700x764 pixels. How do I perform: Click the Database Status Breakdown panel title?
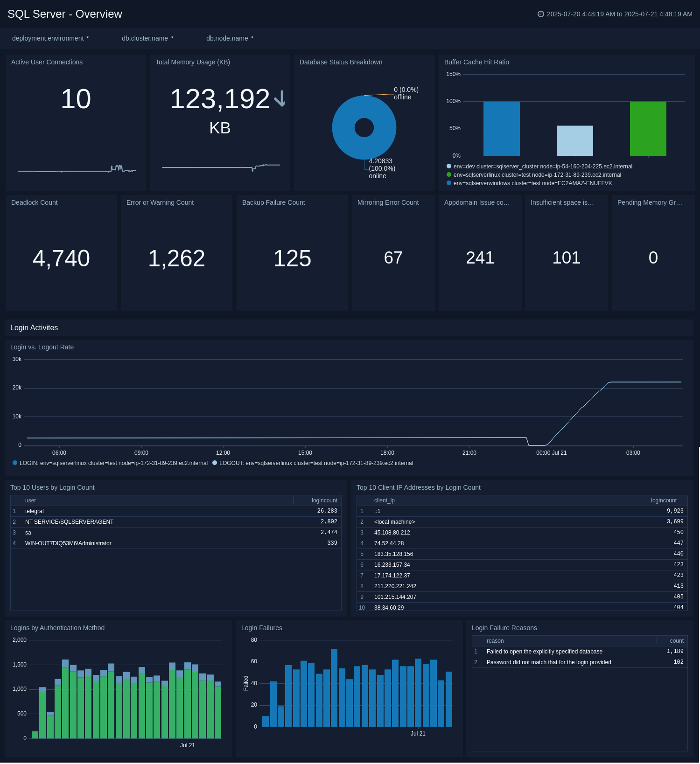point(341,62)
